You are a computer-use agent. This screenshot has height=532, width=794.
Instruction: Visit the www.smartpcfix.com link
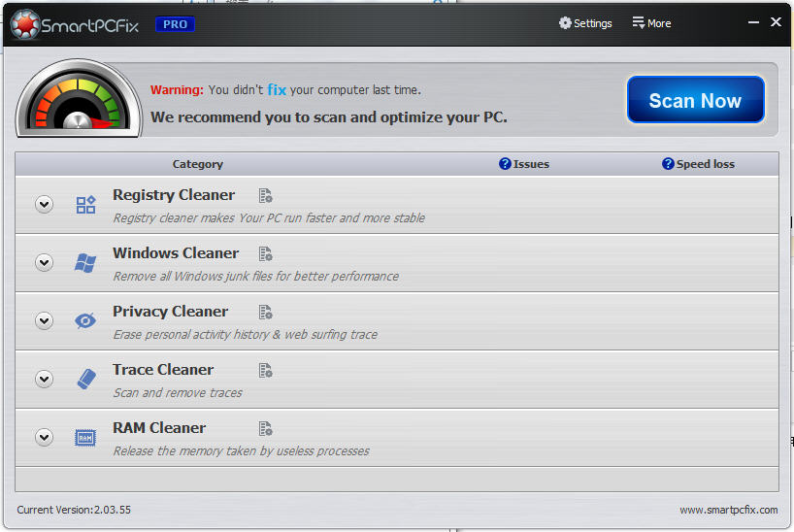pyautogui.click(x=729, y=510)
